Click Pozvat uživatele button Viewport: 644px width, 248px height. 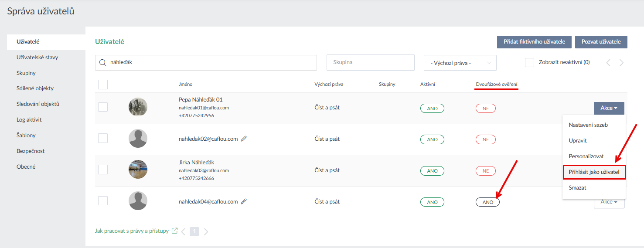coord(601,42)
